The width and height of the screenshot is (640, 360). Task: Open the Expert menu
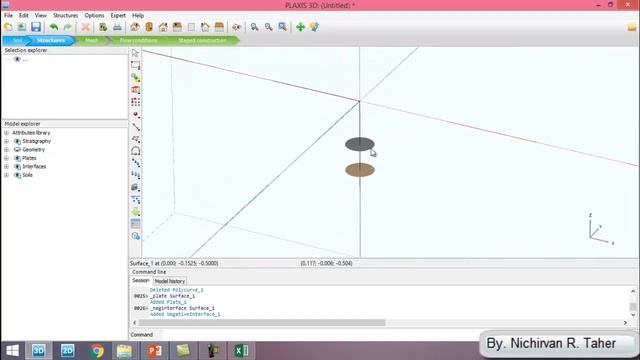click(118, 15)
